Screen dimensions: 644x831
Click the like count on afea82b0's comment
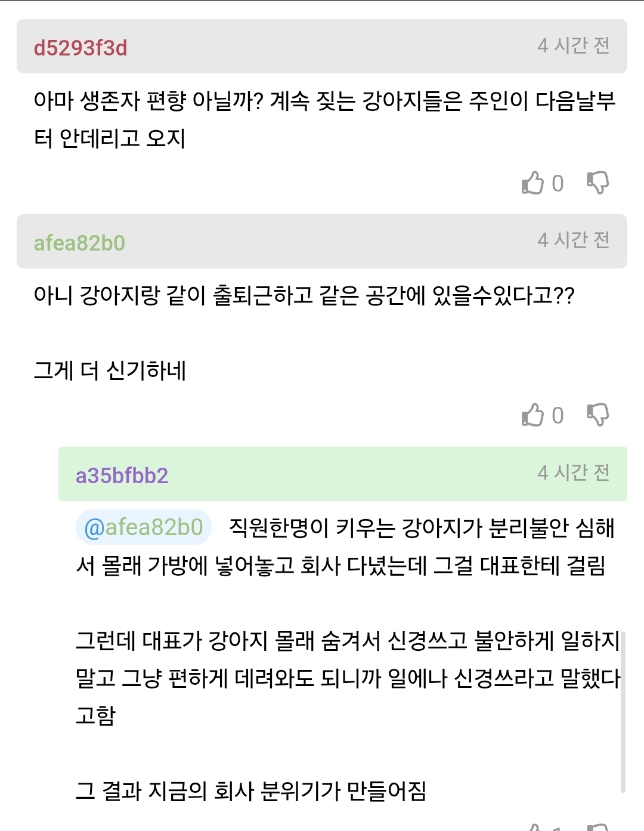point(558,415)
